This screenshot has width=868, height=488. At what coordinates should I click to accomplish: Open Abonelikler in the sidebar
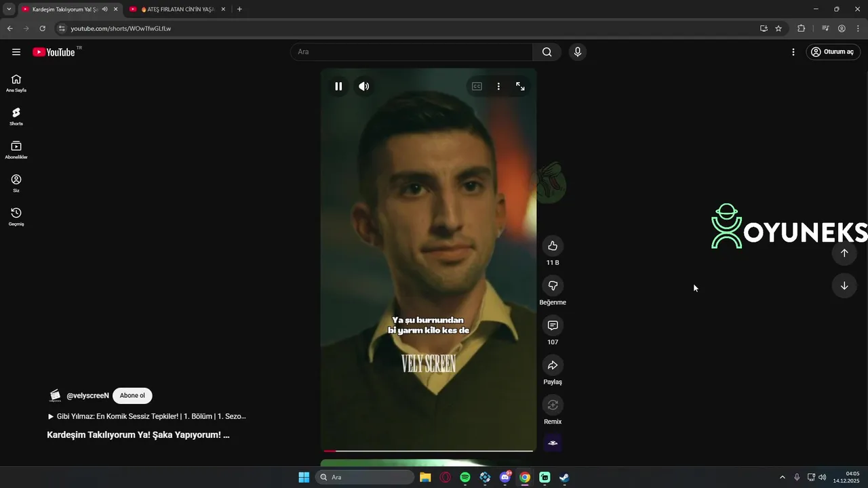(x=16, y=150)
